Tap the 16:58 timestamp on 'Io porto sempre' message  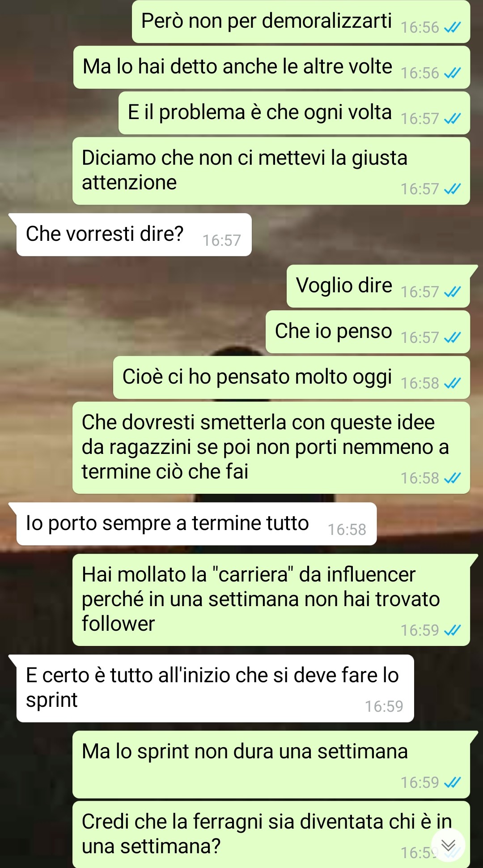tap(347, 530)
